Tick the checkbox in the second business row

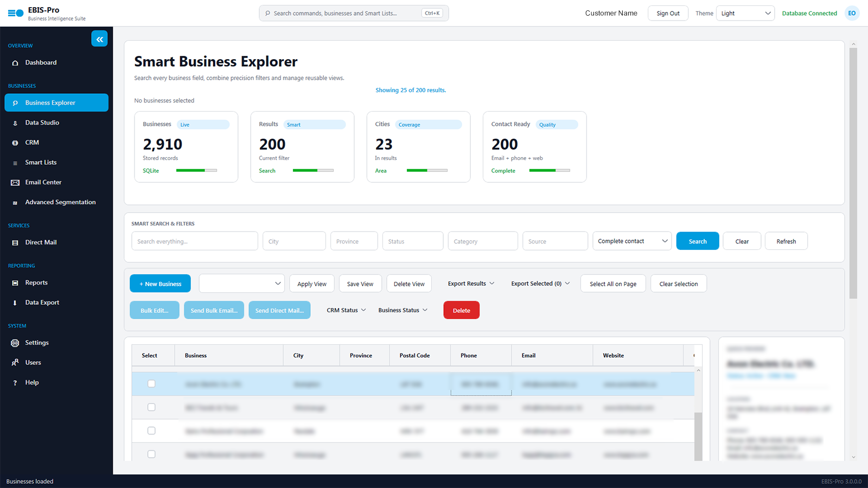[151, 407]
